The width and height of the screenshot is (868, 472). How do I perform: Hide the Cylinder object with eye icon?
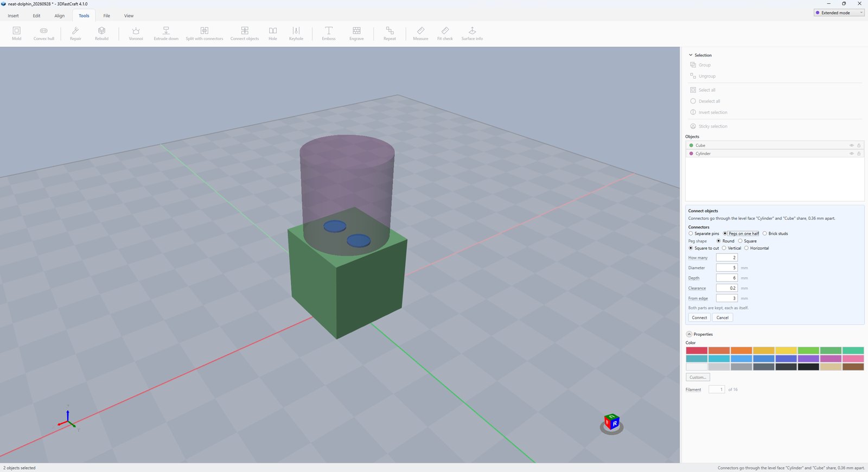tap(851, 154)
